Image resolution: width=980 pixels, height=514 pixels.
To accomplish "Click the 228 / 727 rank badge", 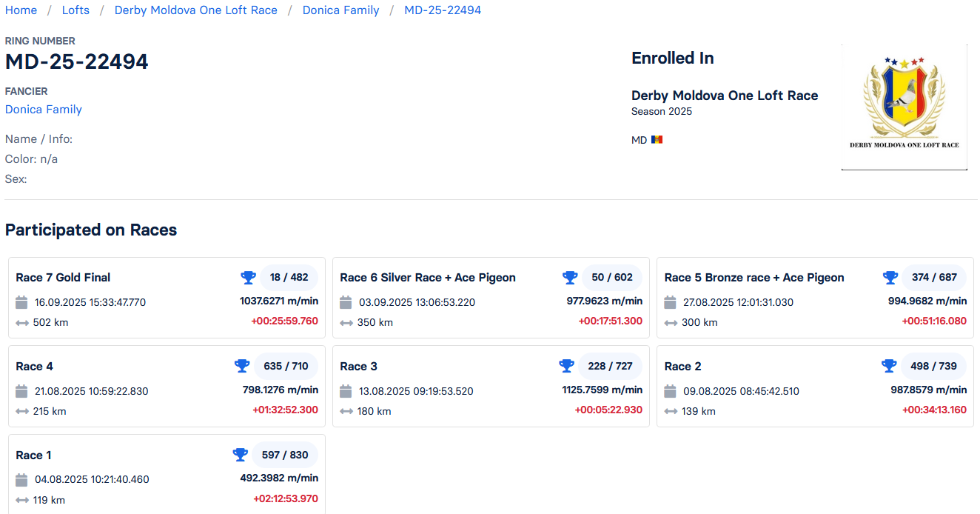I will (x=610, y=366).
